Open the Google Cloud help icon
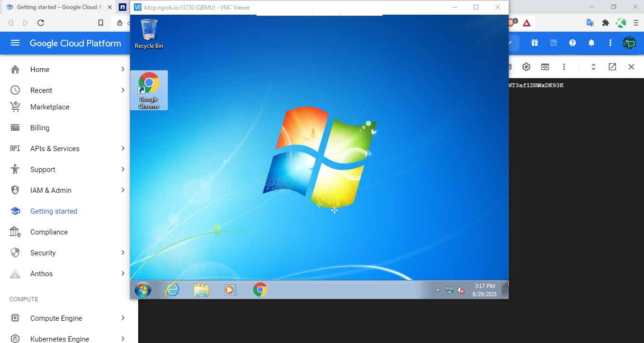The height and width of the screenshot is (343, 644). [x=573, y=43]
